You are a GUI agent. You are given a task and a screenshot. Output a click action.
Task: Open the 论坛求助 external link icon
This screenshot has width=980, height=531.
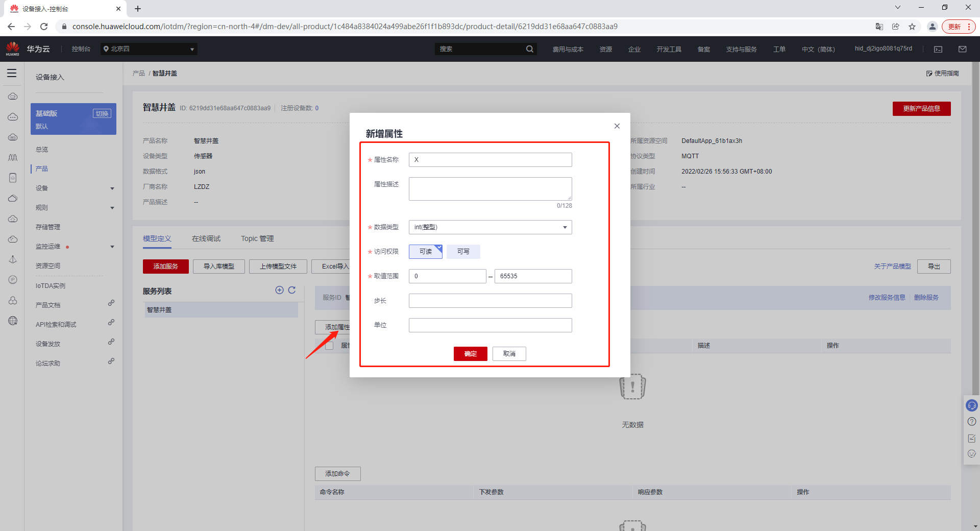[111, 361]
